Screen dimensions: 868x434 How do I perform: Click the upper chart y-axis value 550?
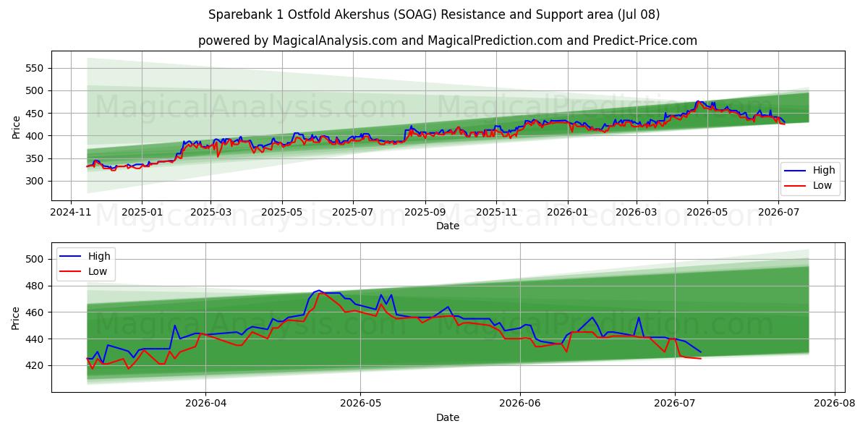coord(36,68)
